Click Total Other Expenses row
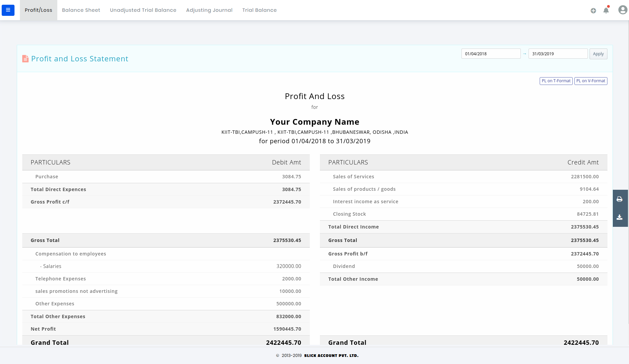 (x=166, y=316)
